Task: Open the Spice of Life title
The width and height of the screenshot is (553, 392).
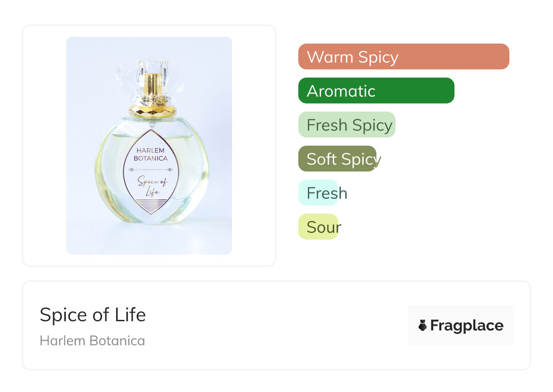Action: point(93,314)
